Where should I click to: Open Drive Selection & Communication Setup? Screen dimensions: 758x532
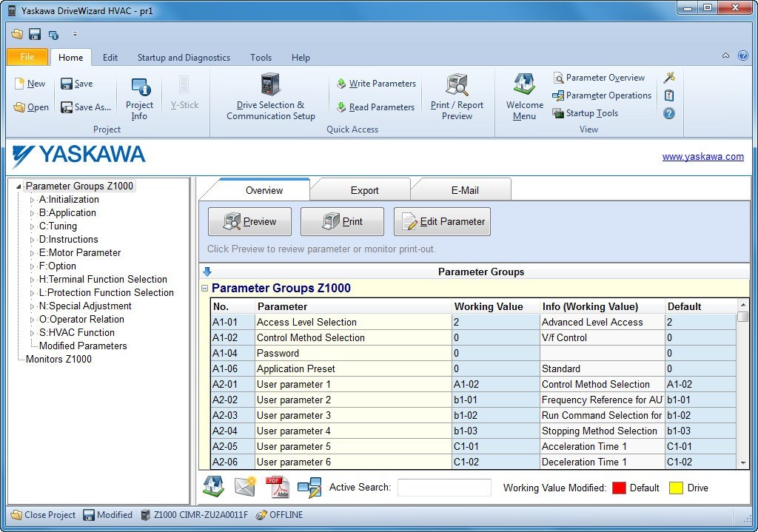[271, 97]
